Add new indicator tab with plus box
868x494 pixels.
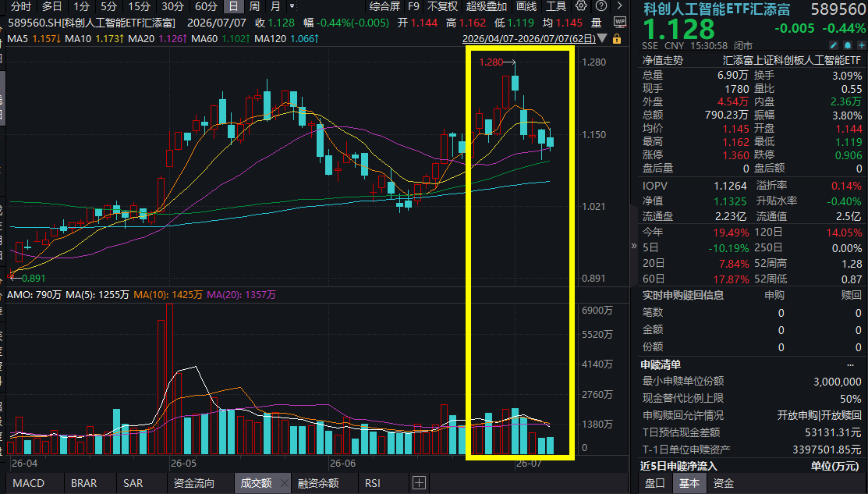pos(419,482)
